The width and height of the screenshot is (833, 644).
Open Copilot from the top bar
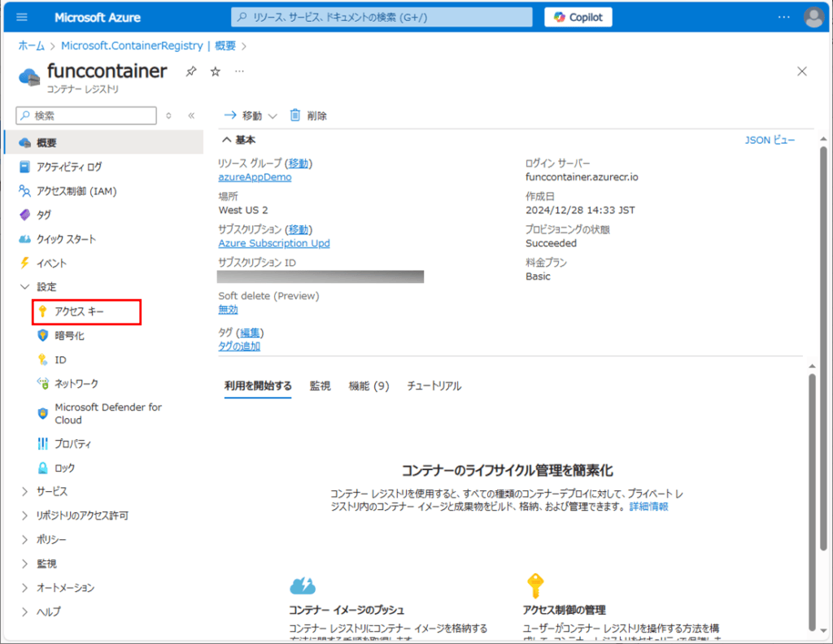pos(578,16)
